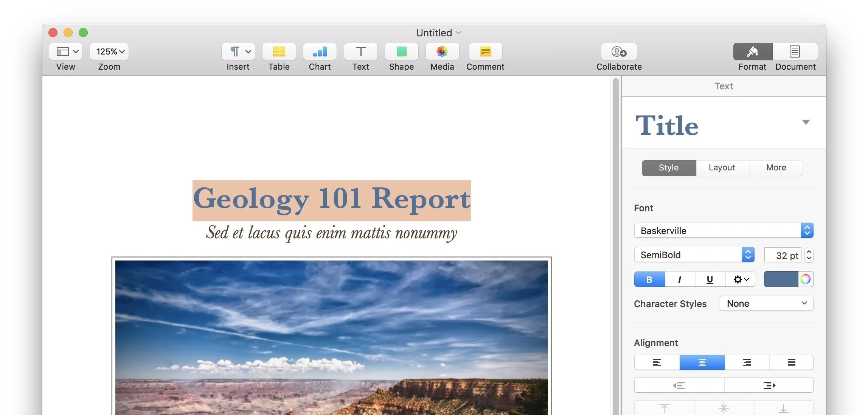
Task: Switch to the More tab
Action: click(x=776, y=168)
